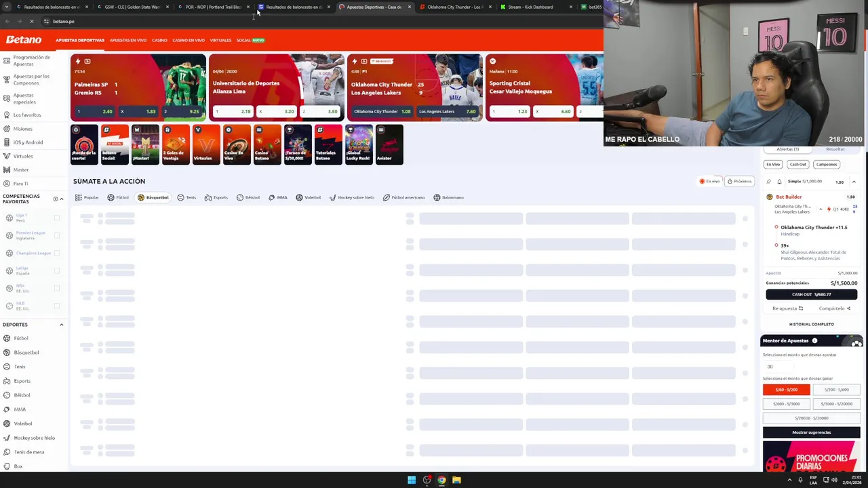Tick the MLB EE. UU. checkbox
Image resolution: width=868 pixels, height=488 pixels.
(57, 306)
